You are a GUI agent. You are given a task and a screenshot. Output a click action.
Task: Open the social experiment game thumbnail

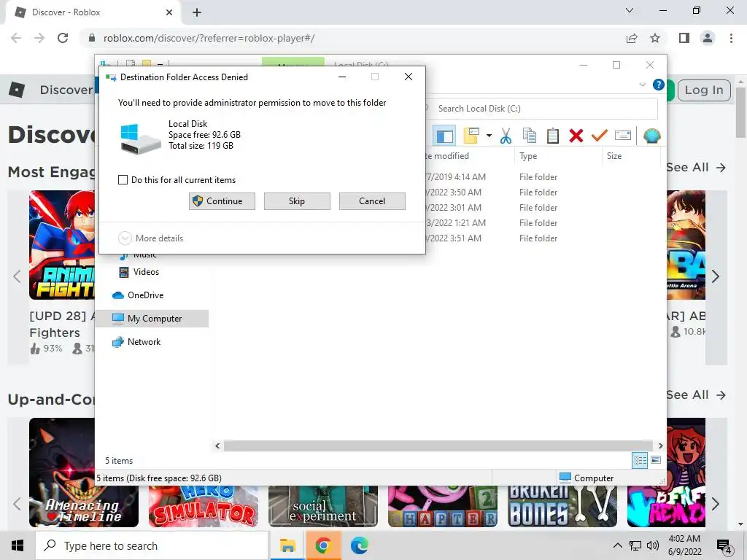pyautogui.click(x=323, y=506)
